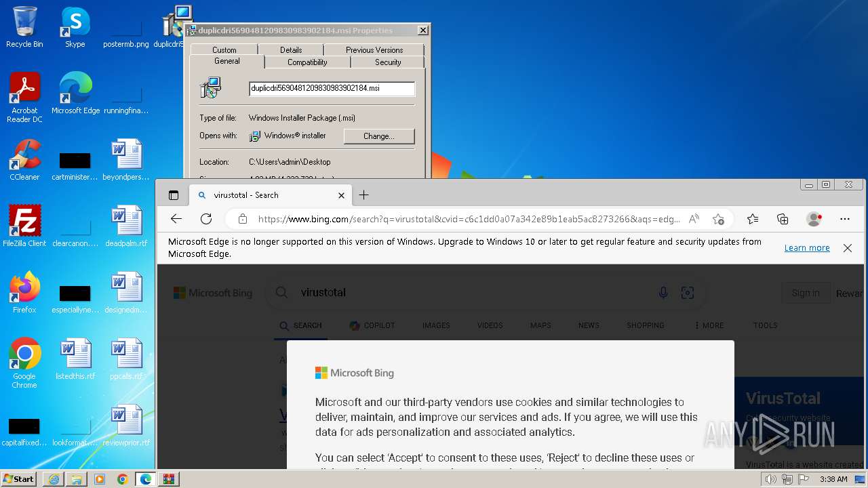Open Chrome from the taskbar
Screen dimensions: 868x488
pyautogui.click(x=122, y=479)
